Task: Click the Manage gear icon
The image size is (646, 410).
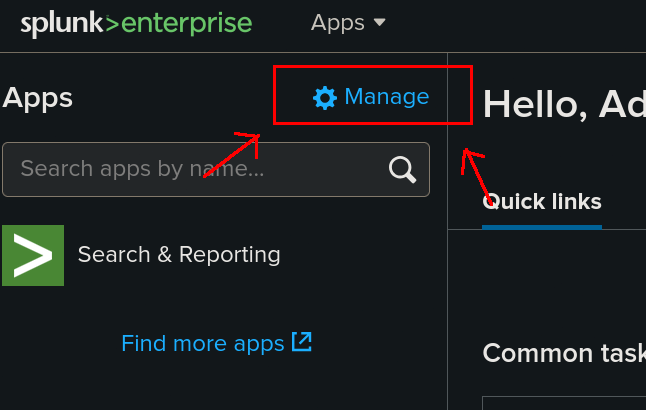Action: coord(325,98)
